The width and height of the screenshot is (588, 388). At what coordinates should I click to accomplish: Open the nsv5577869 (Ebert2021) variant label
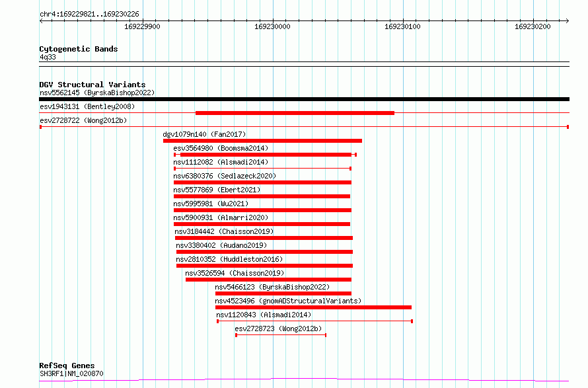(217, 190)
